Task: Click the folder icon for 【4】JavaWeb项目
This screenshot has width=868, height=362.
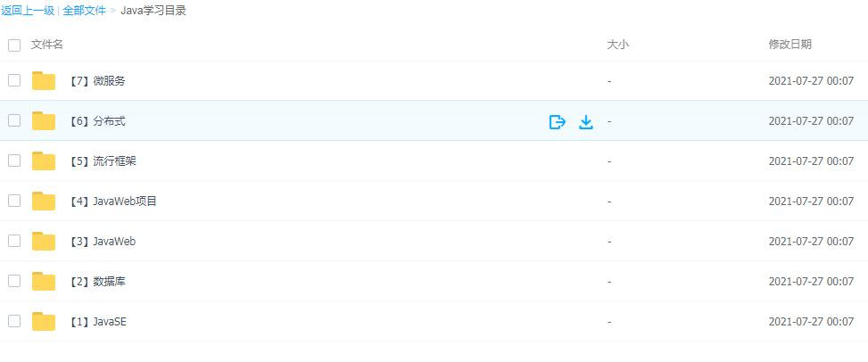Action: 44,202
